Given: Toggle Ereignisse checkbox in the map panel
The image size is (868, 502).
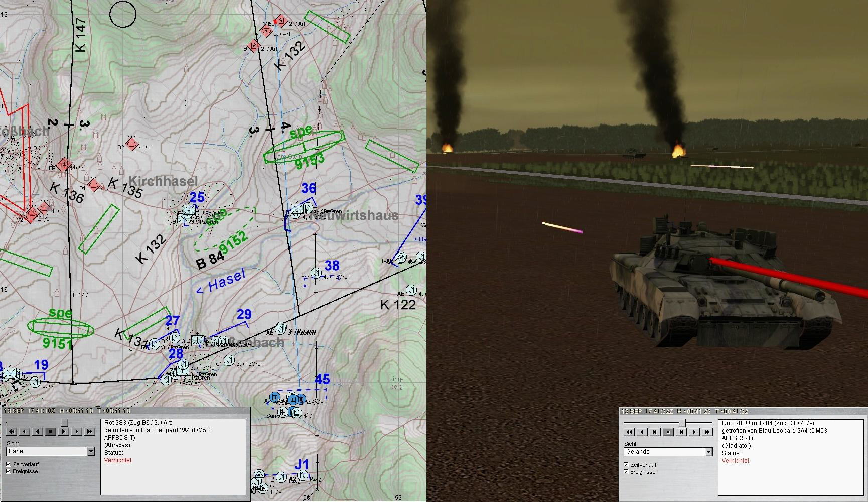Looking at the screenshot, I should (9, 471).
